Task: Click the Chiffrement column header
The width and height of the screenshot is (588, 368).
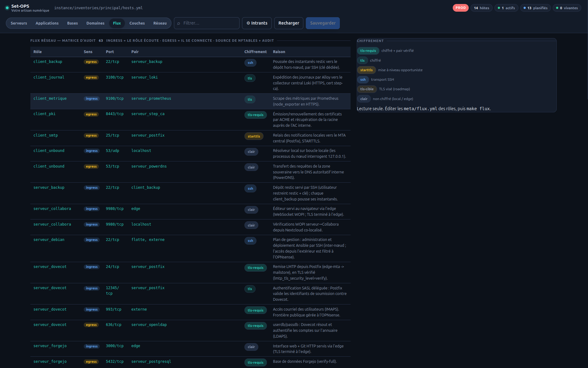Action: [256, 52]
